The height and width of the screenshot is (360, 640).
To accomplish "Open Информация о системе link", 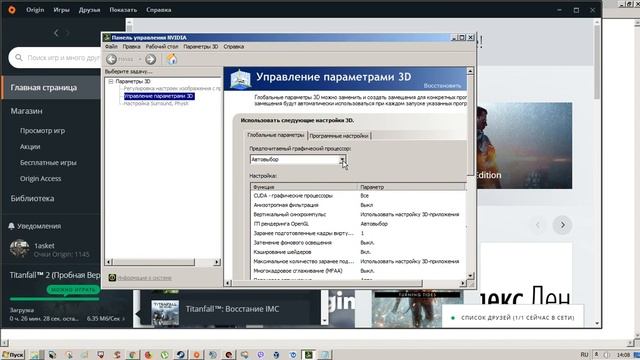I will [x=144, y=278].
